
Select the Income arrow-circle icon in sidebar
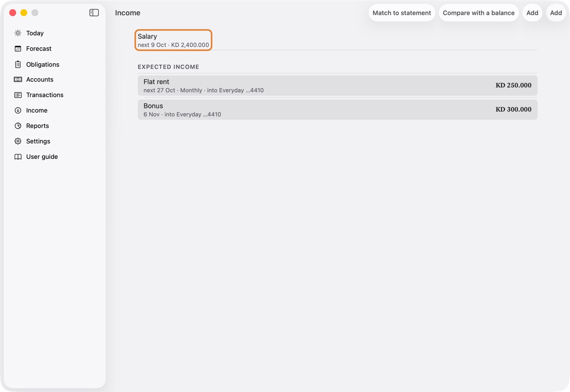tap(18, 111)
